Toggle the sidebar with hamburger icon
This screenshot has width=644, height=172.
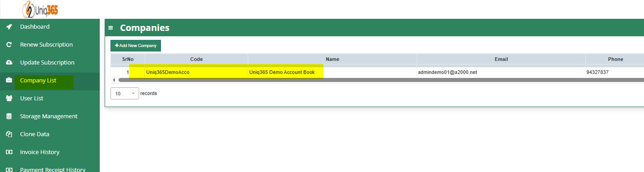click(x=110, y=28)
